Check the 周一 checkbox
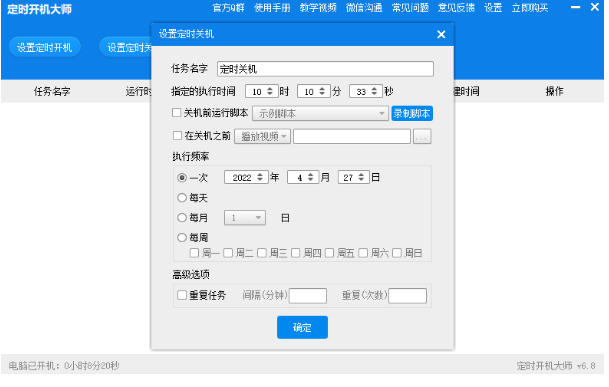Viewport: 609px width, 387px height. [x=195, y=253]
